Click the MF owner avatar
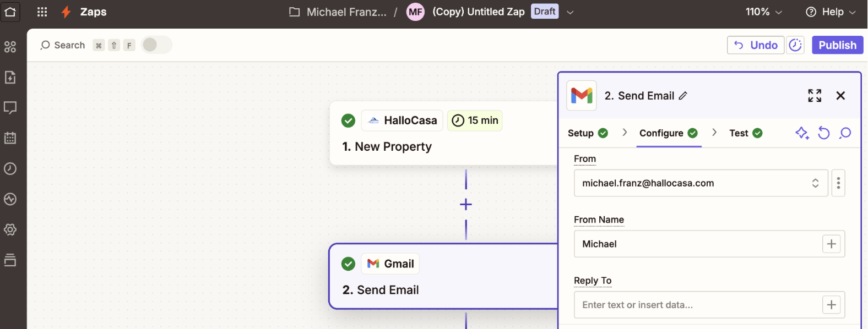The width and height of the screenshot is (868, 329). [x=415, y=12]
